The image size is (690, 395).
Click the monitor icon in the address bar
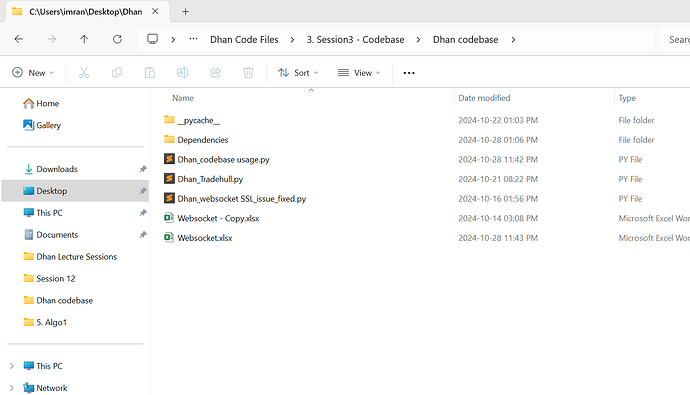(x=152, y=39)
